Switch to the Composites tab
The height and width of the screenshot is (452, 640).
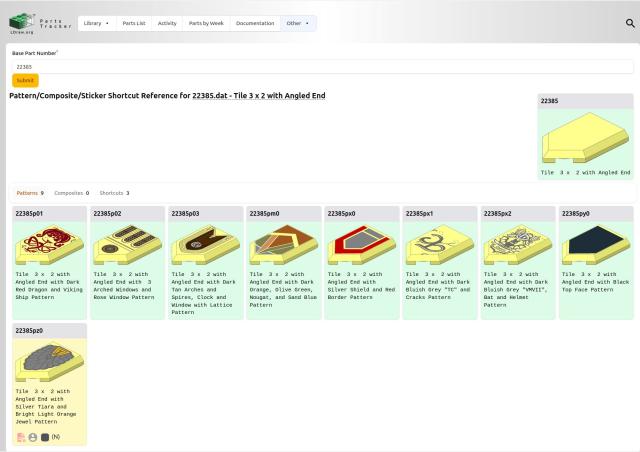click(71, 193)
